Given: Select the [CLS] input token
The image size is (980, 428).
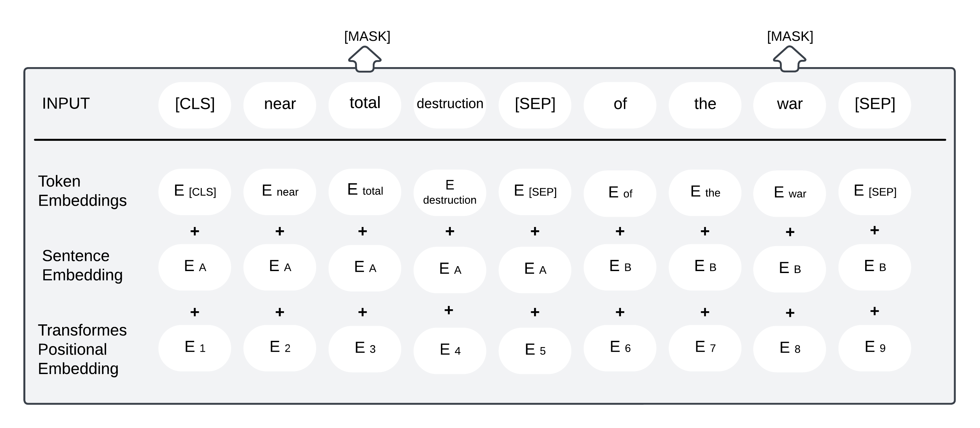Looking at the screenshot, I should pos(195,105).
